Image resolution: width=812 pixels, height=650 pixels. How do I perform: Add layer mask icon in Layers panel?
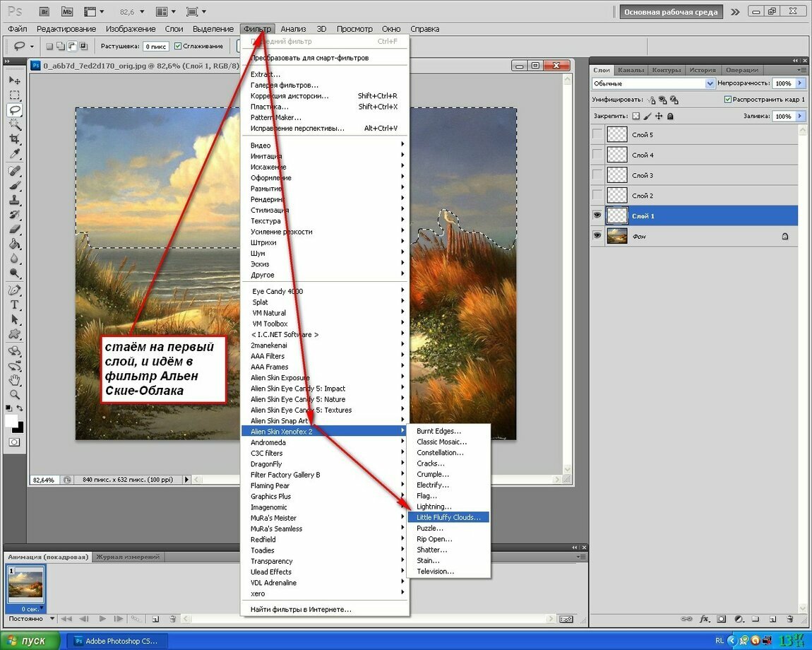point(722,619)
